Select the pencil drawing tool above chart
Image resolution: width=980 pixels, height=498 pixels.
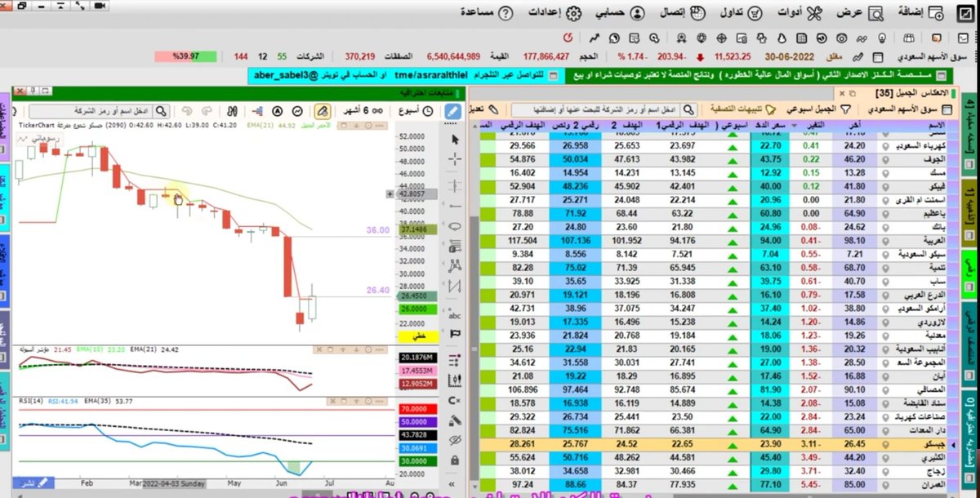click(452, 111)
